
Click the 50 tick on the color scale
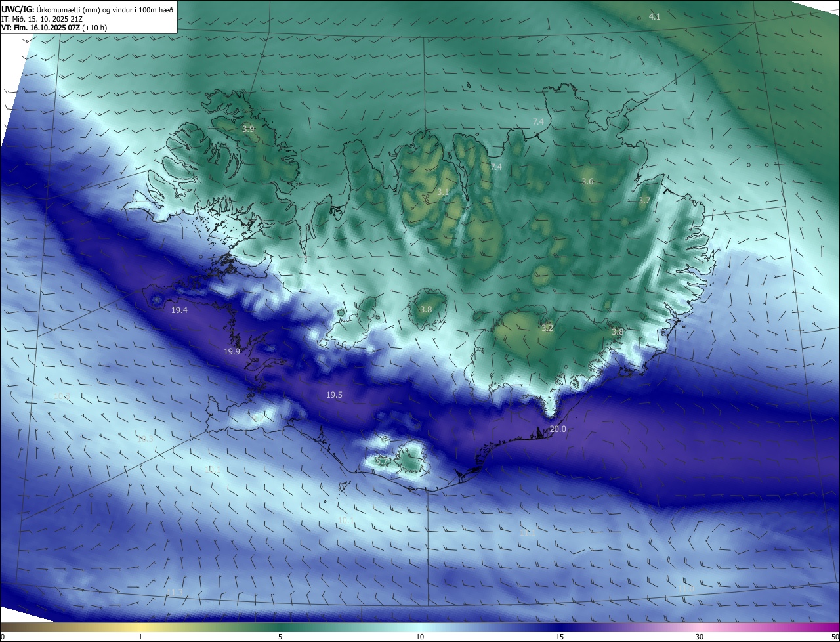click(x=834, y=637)
